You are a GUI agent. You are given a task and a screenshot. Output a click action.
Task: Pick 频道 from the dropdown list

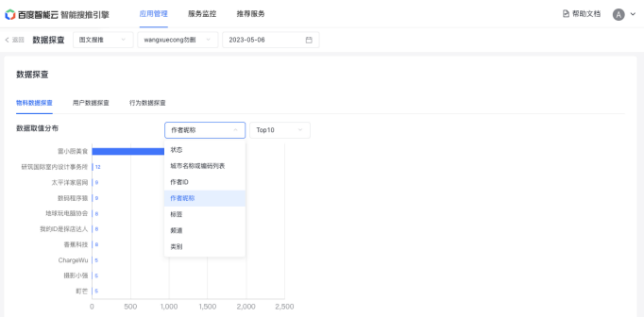point(205,230)
